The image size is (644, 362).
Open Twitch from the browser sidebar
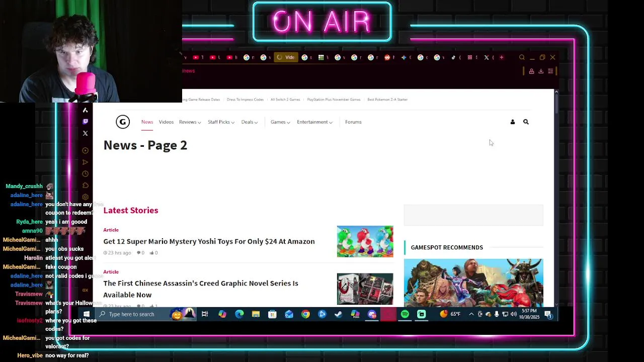pos(85,122)
